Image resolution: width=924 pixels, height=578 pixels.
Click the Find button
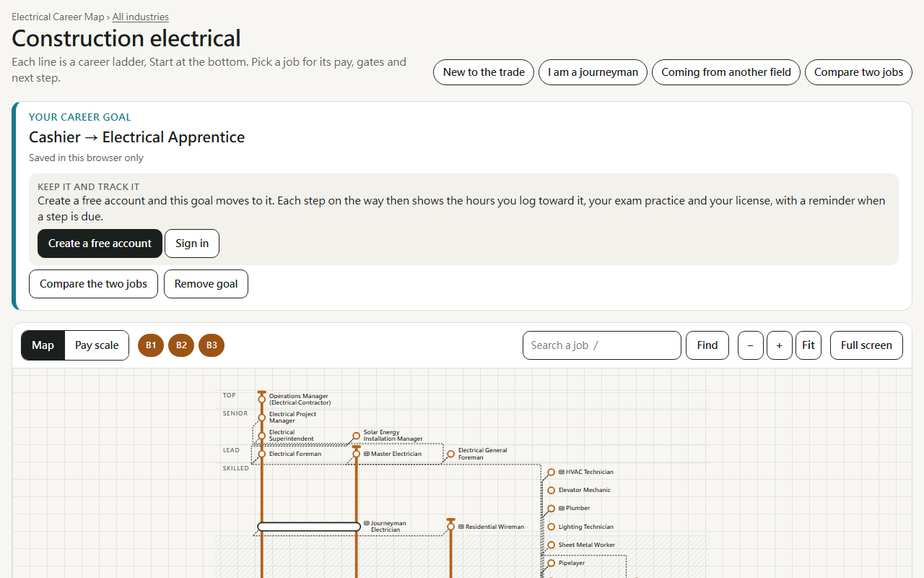[707, 345]
